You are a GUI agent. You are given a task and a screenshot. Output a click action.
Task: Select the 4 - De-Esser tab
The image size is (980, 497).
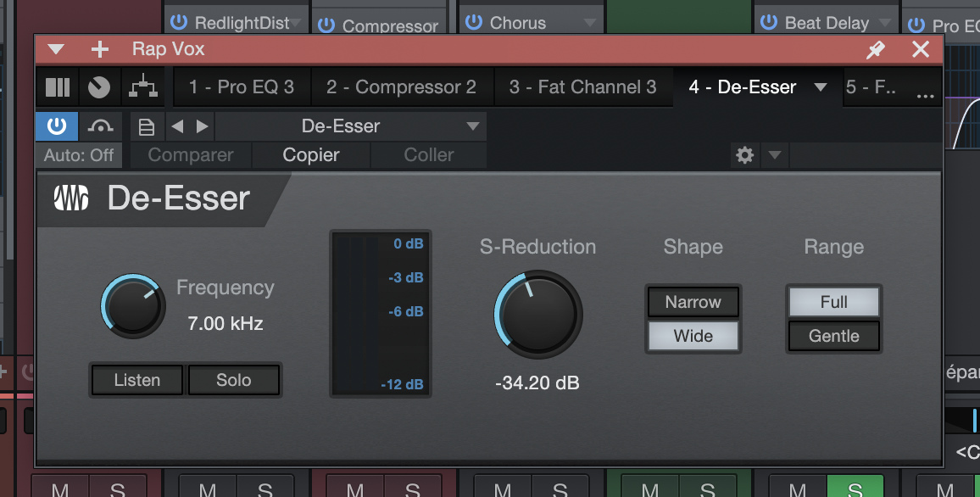tap(742, 87)
